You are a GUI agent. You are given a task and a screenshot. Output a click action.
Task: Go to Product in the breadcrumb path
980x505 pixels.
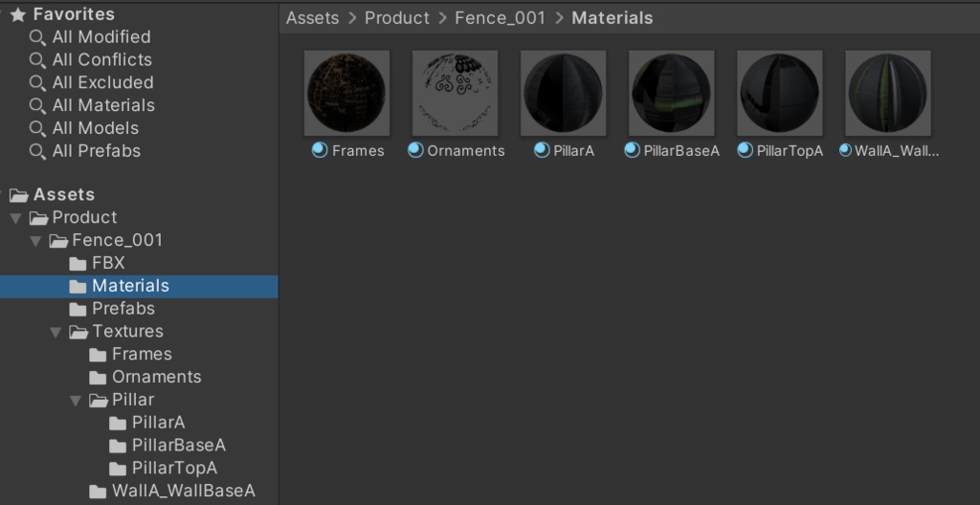(x=397, y=18)
